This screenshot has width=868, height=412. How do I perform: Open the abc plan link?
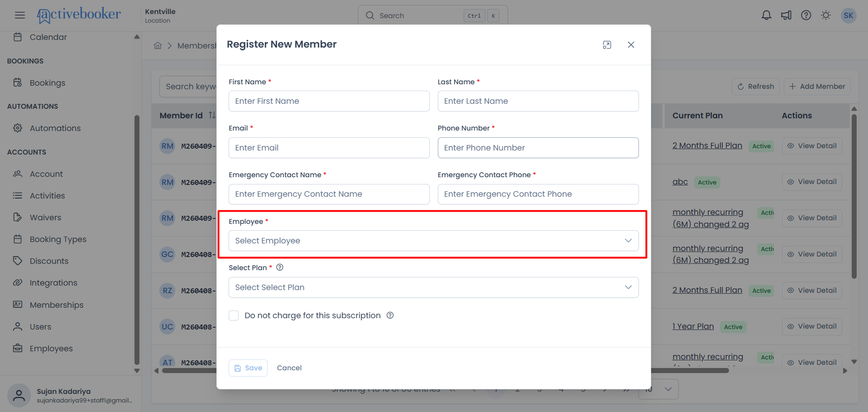[x=680, y=182]
